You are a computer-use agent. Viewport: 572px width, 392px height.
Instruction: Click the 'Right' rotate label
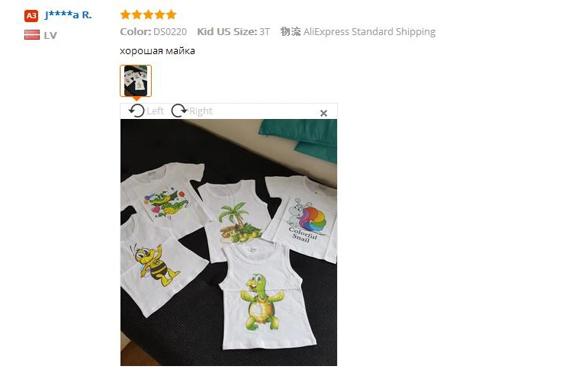click(x=201, y=111)
